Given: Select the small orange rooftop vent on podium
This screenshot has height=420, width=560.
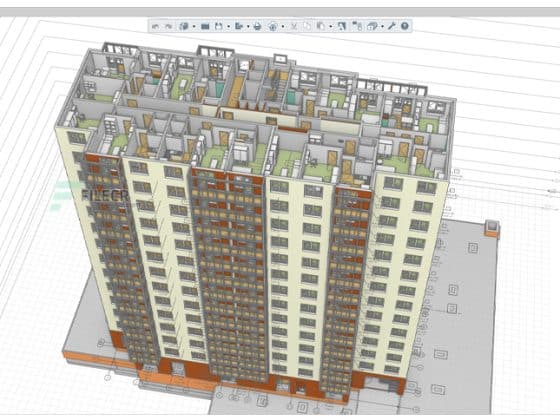Looking at the screenshot, I should (x=492, y=228).
